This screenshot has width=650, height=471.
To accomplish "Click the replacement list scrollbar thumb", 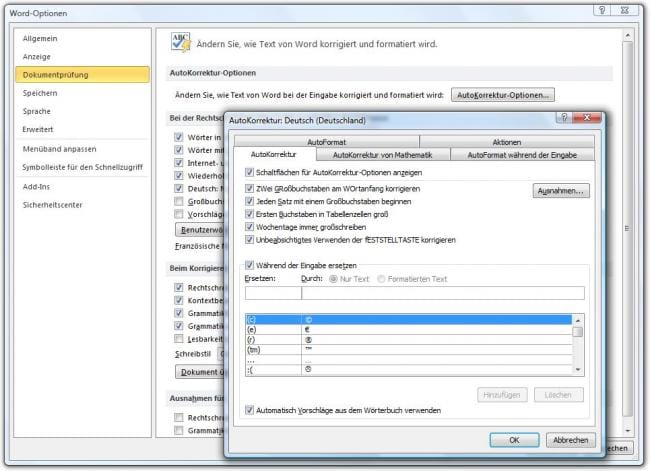I will (x=577, y=332).
